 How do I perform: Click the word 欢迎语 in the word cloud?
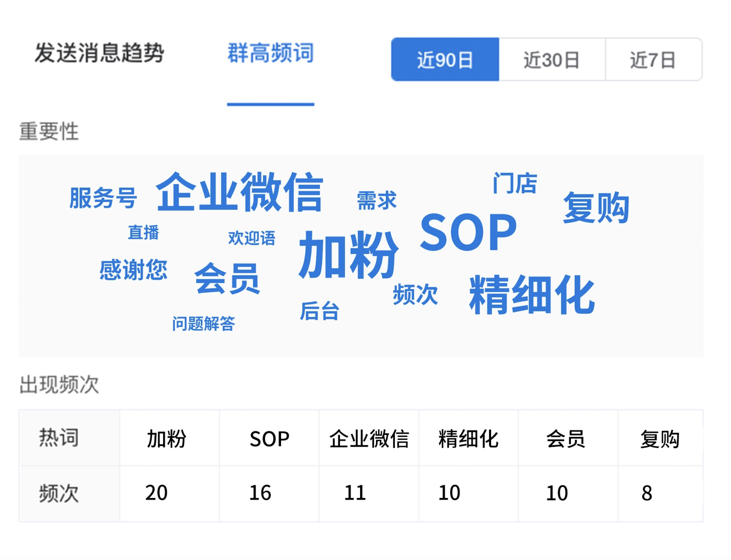click(x=252, y=238)
